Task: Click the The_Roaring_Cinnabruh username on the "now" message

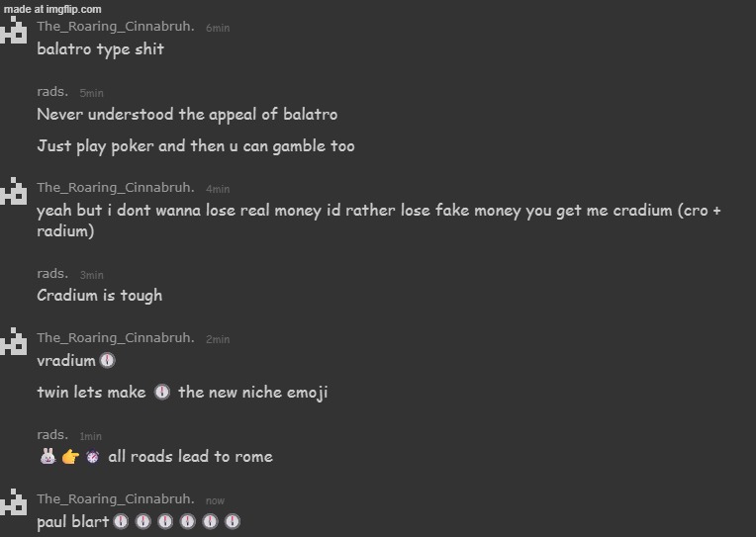Action: coord(115,498)
